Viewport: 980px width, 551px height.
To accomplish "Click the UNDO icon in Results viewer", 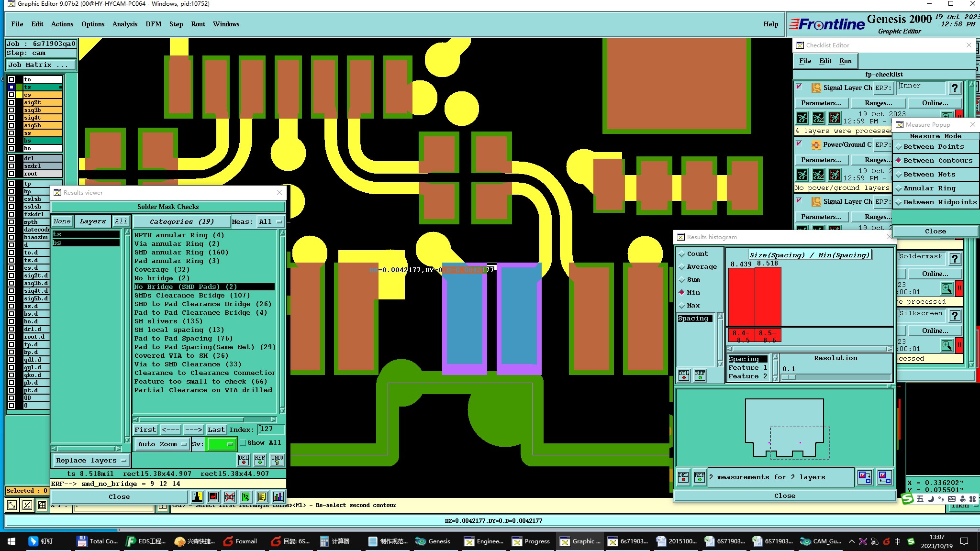I will click(277, 460).
